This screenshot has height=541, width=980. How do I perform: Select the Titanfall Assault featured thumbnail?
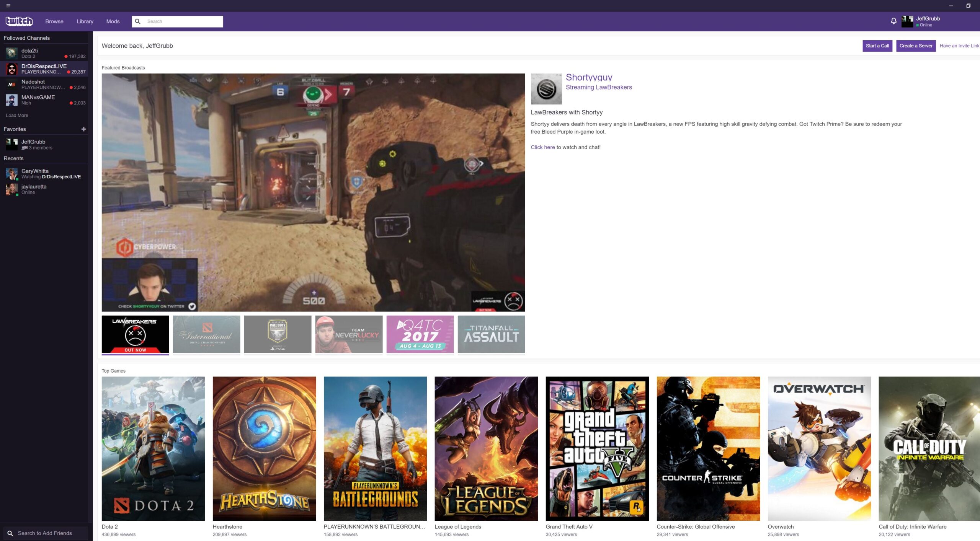[x=491, y=334]
